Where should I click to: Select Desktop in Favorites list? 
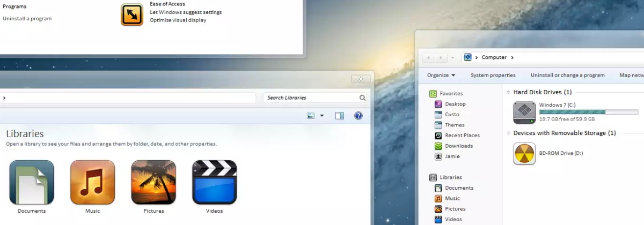pos(455,104)
